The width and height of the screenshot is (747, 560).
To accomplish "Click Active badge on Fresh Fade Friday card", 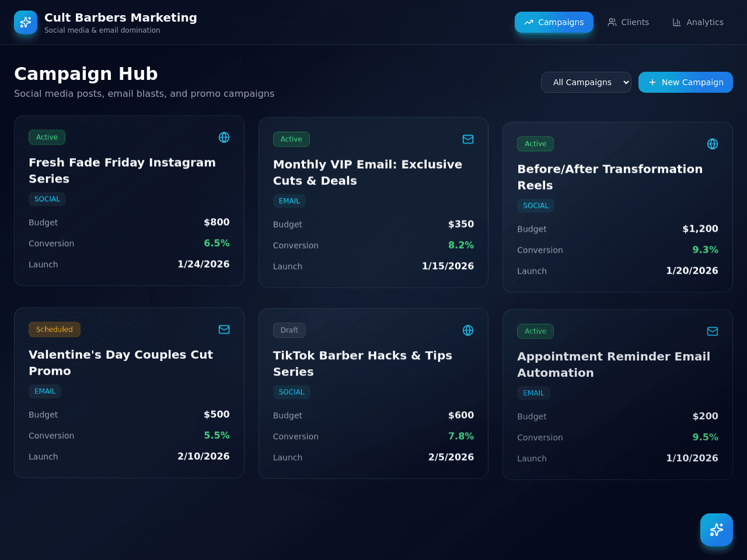I will pos(47,138).
